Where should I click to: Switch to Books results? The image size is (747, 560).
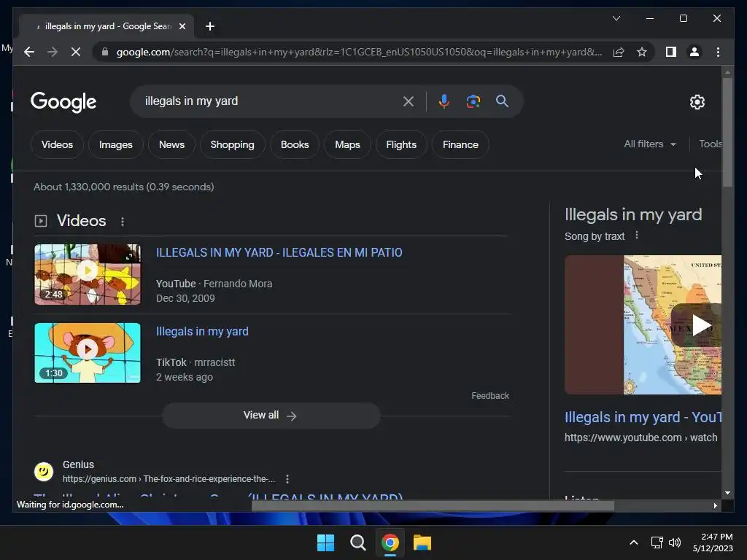tap(295, 144)
